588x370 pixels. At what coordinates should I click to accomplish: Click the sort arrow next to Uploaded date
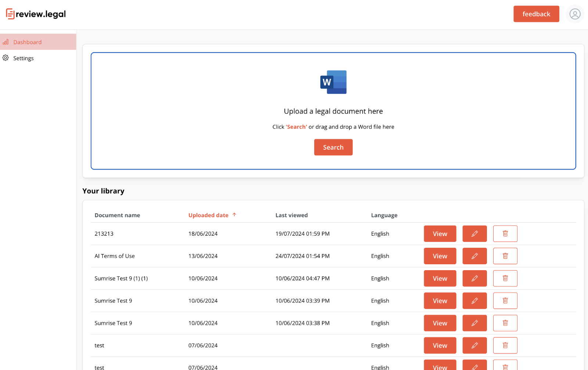pyautogui.click(x=234, y=215)
